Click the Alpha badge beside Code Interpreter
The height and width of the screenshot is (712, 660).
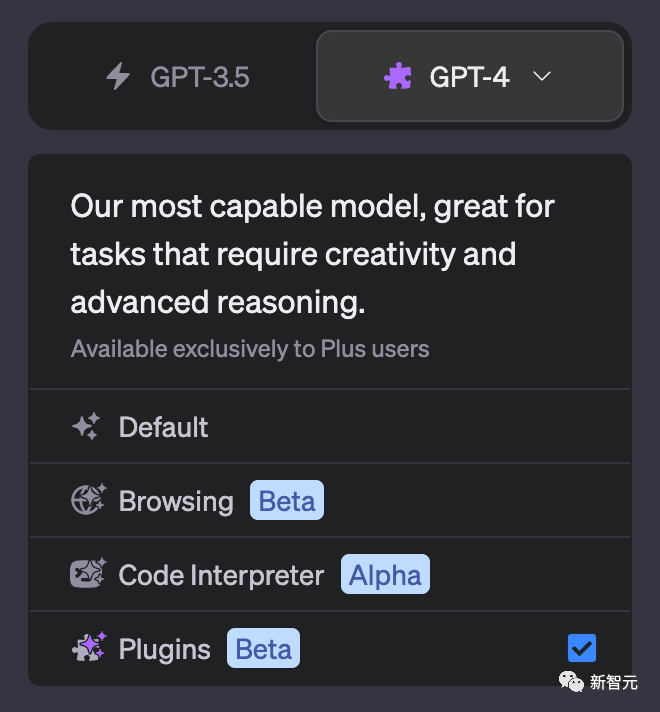[385, 575]
